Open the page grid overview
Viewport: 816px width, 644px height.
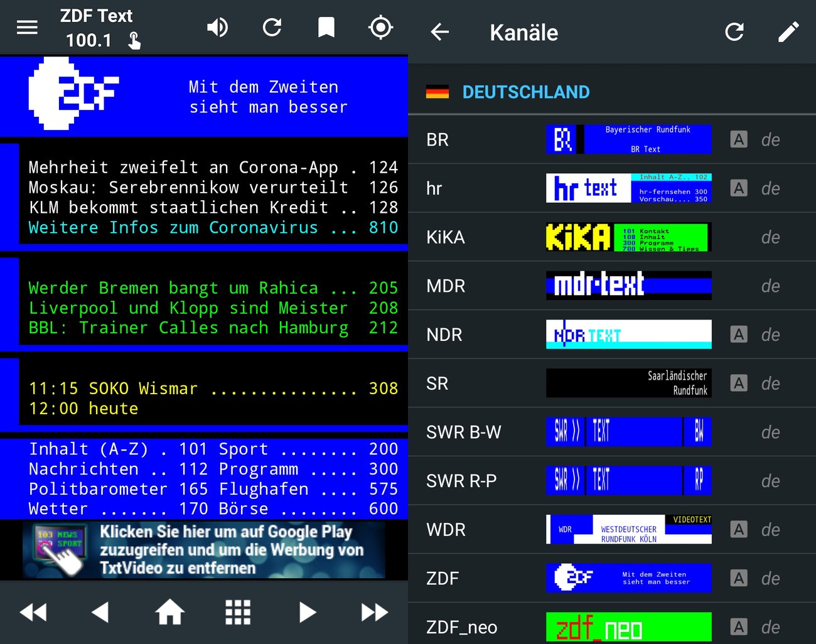tap(238, 612)
